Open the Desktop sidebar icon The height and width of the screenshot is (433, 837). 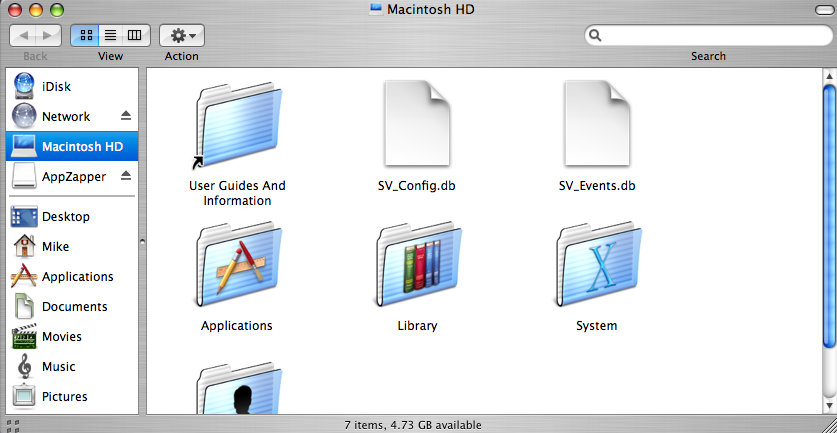[x=24, y=216]
